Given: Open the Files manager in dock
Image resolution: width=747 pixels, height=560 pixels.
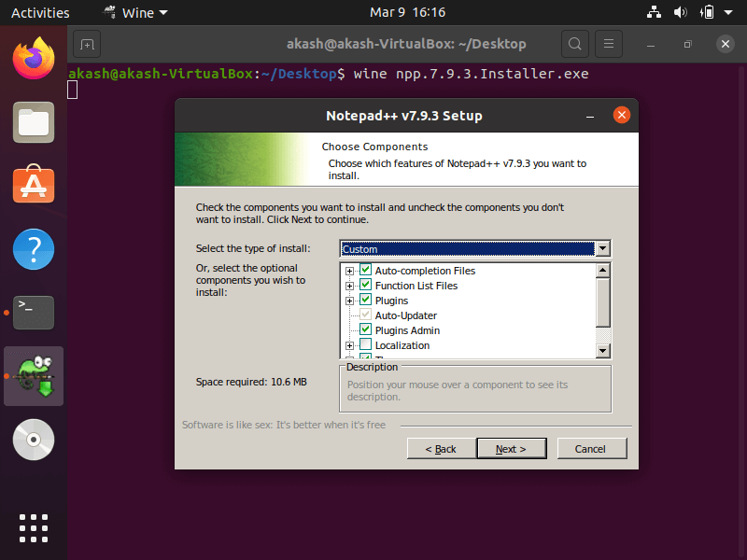Looking at the screenshot, I should (34, 122).
